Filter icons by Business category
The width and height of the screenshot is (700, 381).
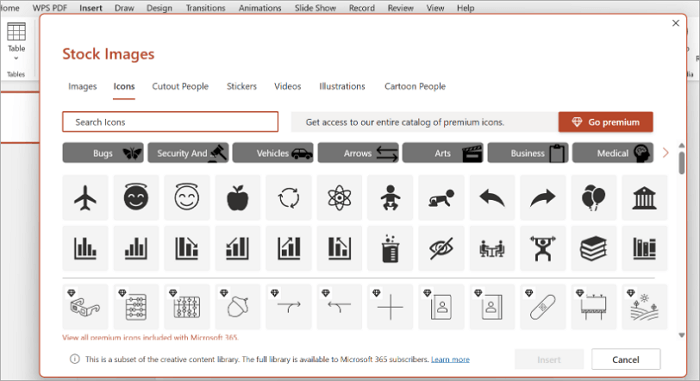(528, 153)
